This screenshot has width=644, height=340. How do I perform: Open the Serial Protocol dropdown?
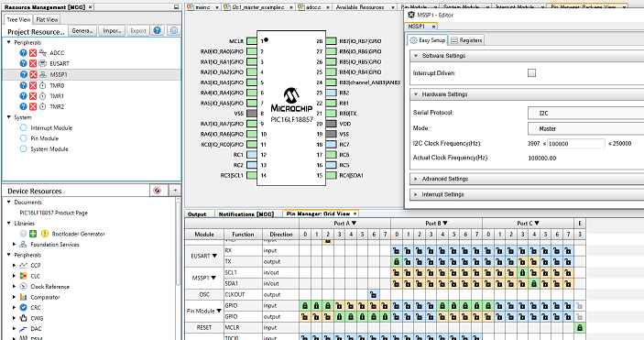pyautogui.click(x=585, y=113)
